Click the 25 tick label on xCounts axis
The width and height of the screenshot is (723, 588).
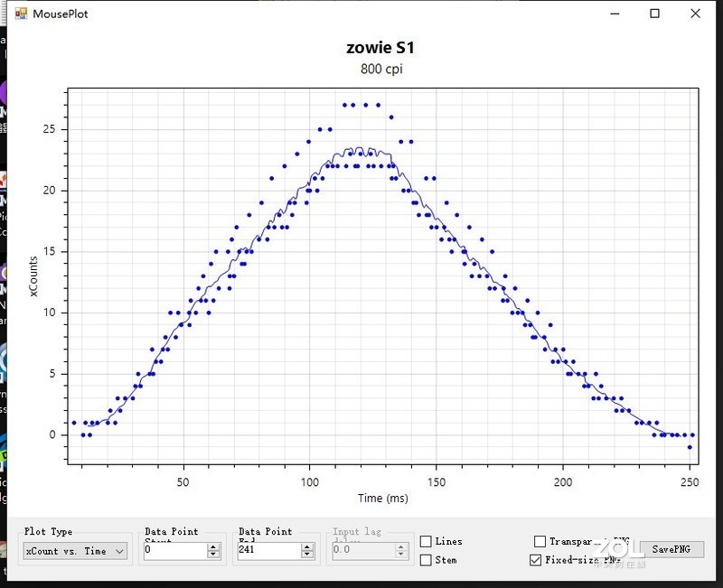[49, 129]
